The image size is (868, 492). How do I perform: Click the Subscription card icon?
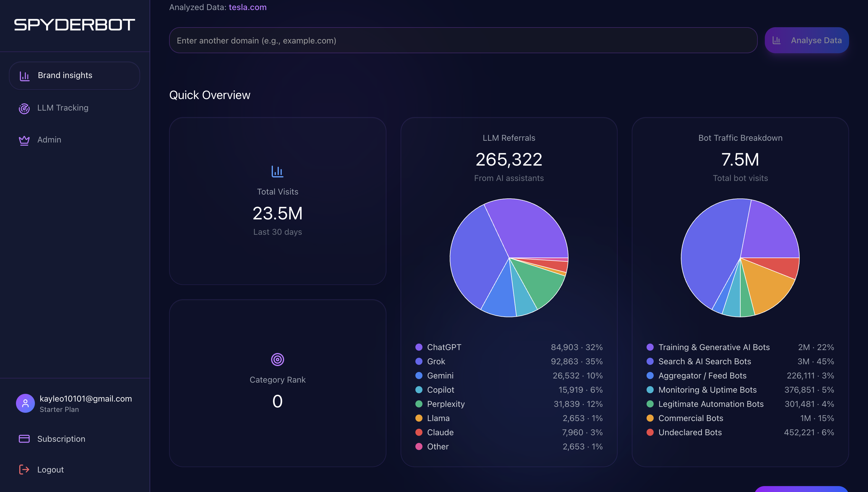tap(24, 438)
